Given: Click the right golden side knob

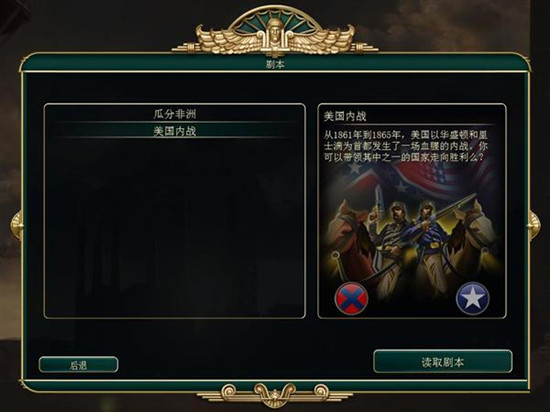Looking at the screenshot, I should click(x=534, y=225).
